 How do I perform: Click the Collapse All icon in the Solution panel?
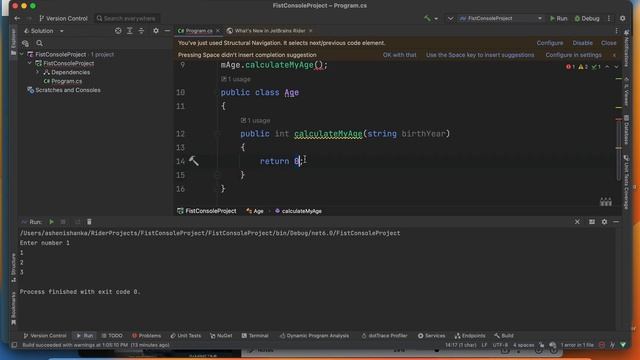tap(141, 31)
